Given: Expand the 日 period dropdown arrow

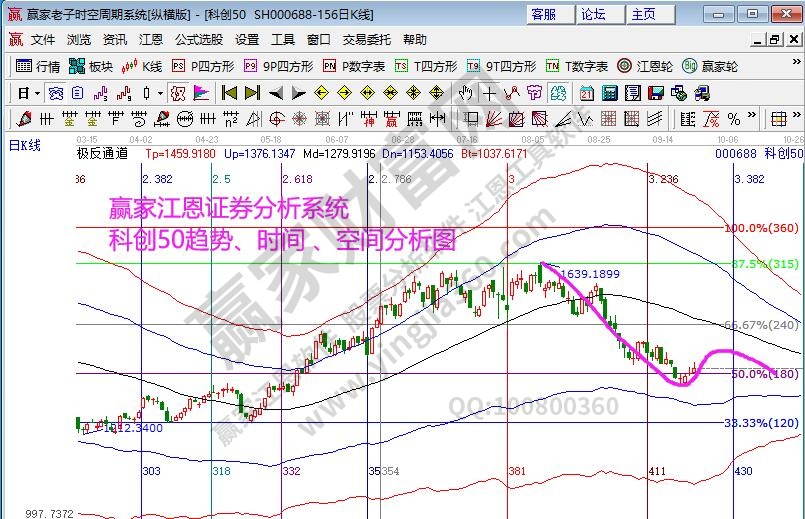Looking at the screenshot, I should pyautogui.click(x=37, y=93).
